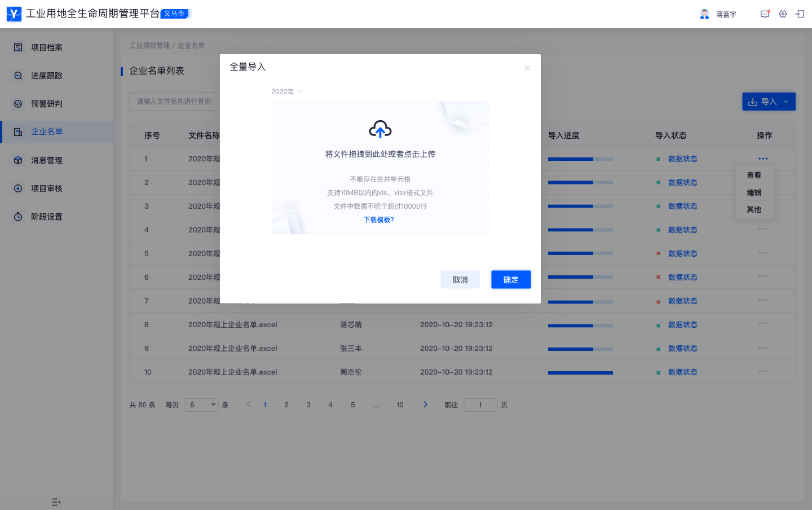Choose 编辑 in the actions popup menu
The image size is (812, 510).
[x=754, y=192]
